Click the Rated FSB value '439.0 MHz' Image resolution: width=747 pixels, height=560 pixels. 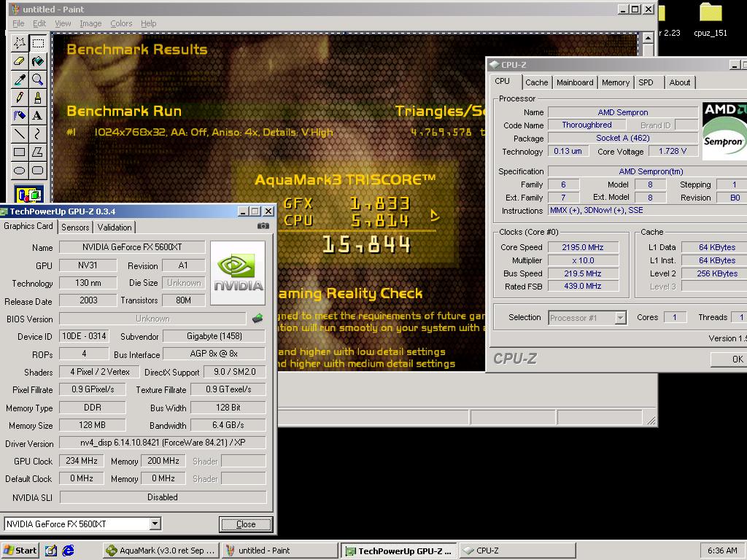point(583,286)
